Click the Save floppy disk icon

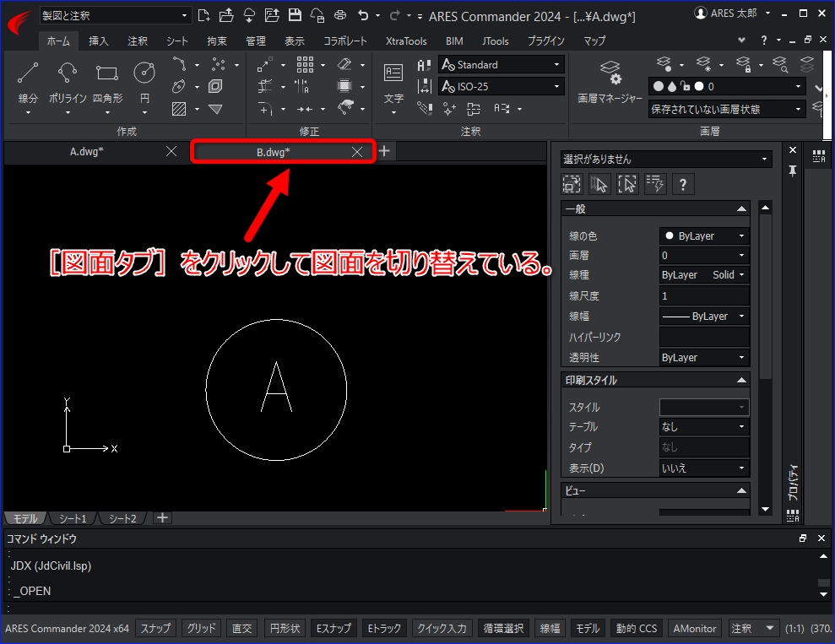tap(295, 15)
